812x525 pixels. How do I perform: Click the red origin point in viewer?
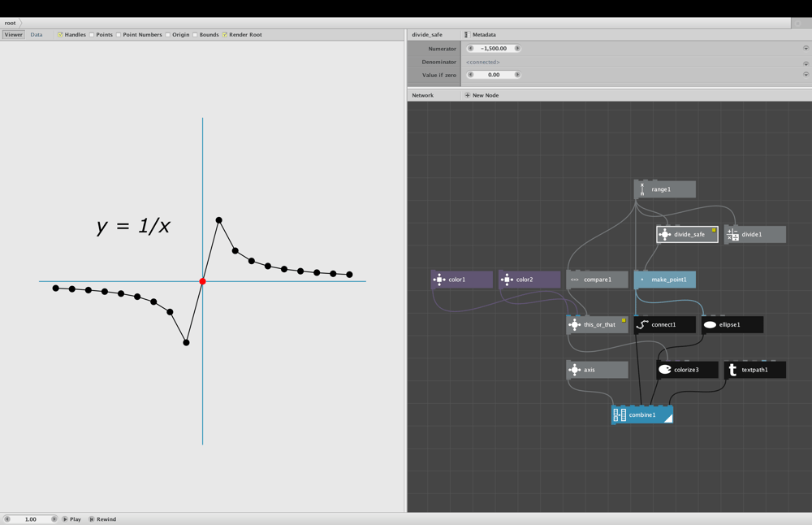tap(202, 281)
